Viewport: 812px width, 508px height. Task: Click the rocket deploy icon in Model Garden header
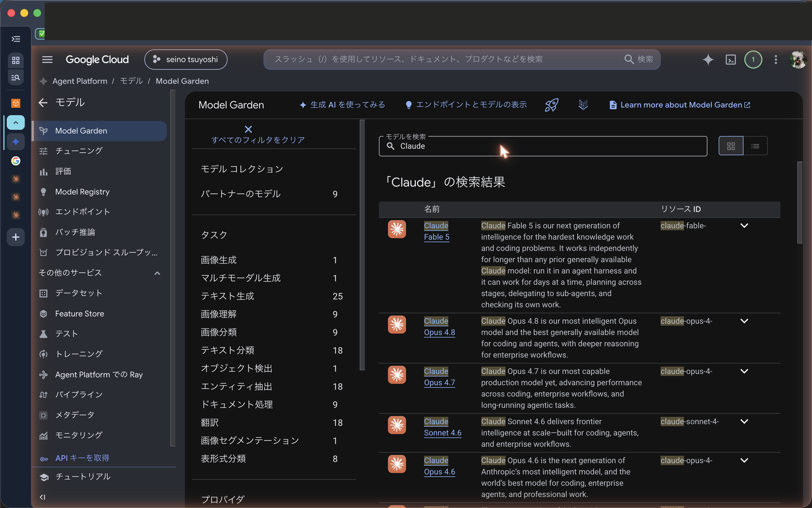point(551,105)
